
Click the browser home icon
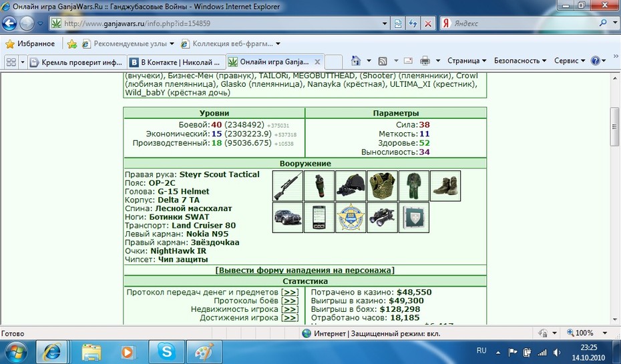point(356,61)
